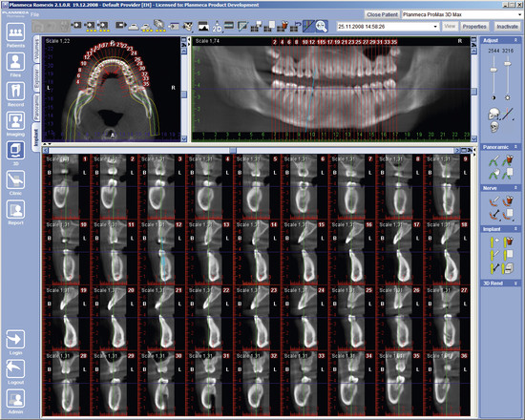The image size is (525, 420).
Task: Open the date 25.11.2008 dropdown
Action: [435, 27]
